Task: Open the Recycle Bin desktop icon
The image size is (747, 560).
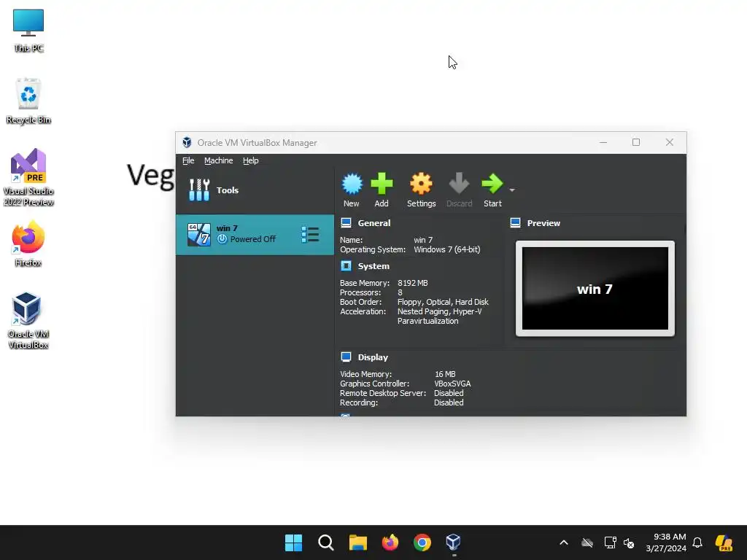Action: pos(28,101)
